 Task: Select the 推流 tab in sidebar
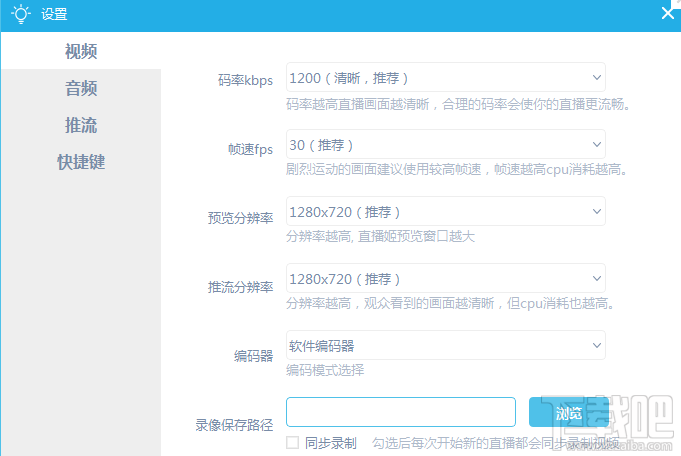pos(81,125)
